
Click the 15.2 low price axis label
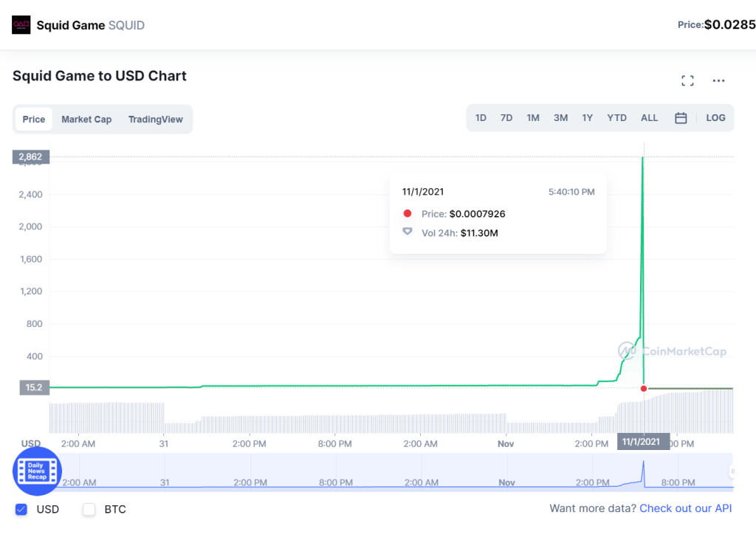pos(34,387)
